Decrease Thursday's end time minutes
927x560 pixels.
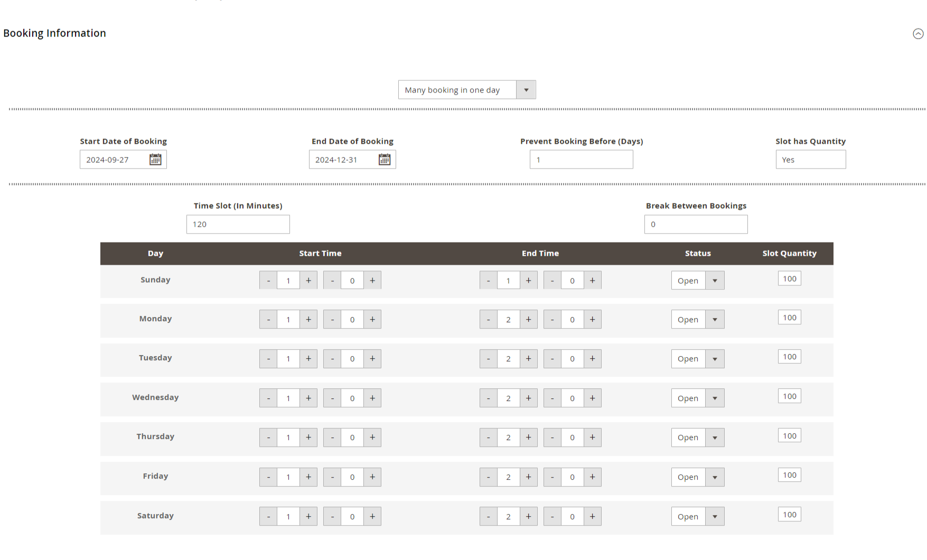[553, 437]
